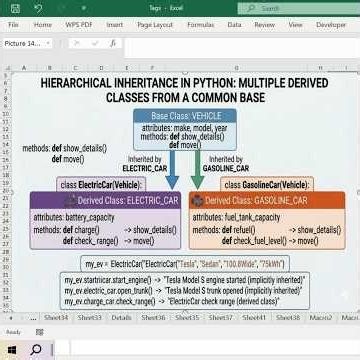Open Customize Quick Access Toolbar dropdown
The image size is (360, 360).
pyautogui.click(x=83, y=8)
